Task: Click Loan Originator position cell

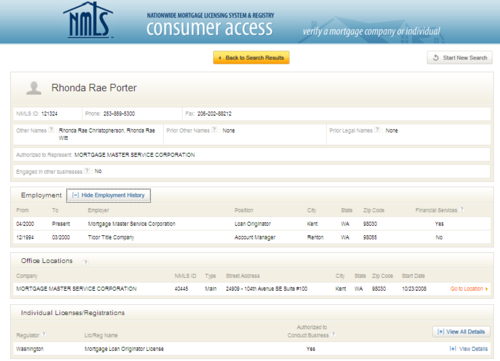Action: tap(253, 224)
